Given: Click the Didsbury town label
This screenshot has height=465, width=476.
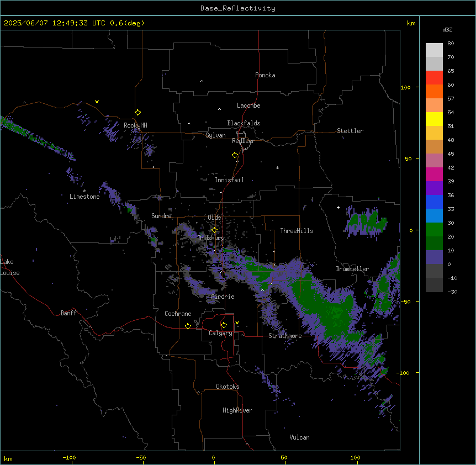Looking at the screenshot, I should click(x=211, y=238).
